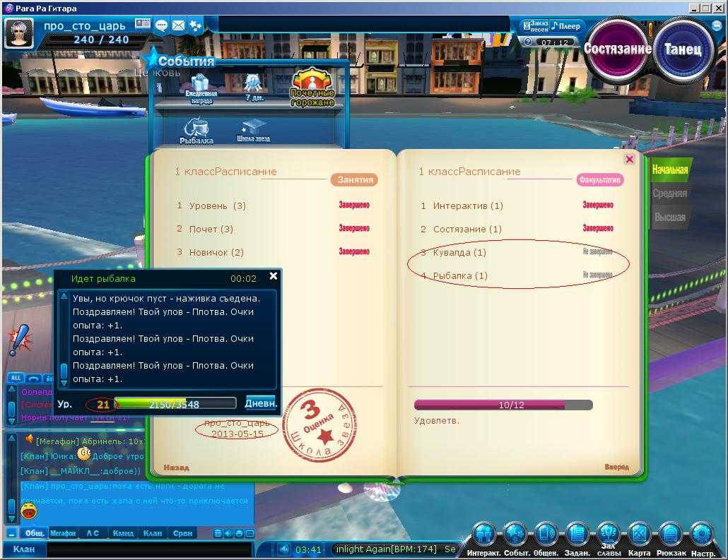Close the Идет рыбалка fishing window
The image size is (728, 560).
tap(274, 276)
